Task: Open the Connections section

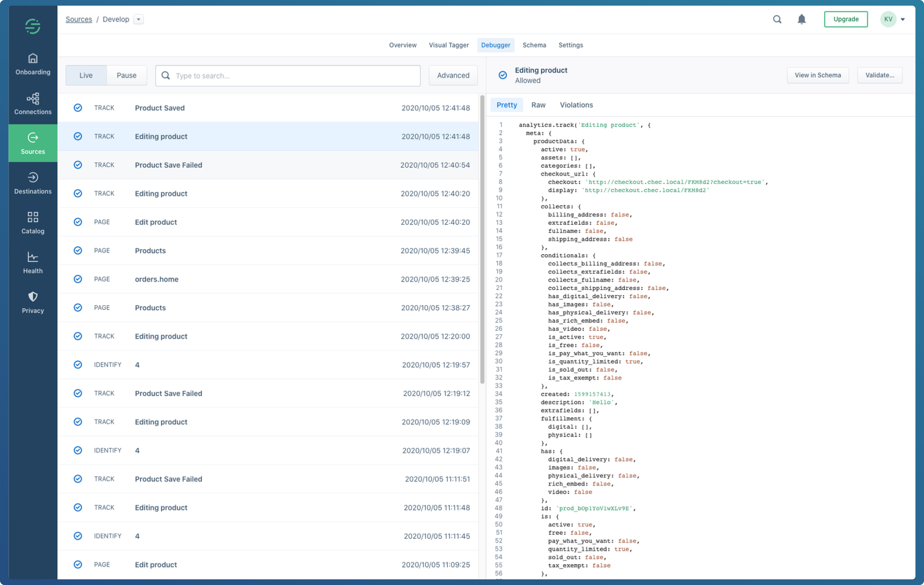Action: point(33,104)
